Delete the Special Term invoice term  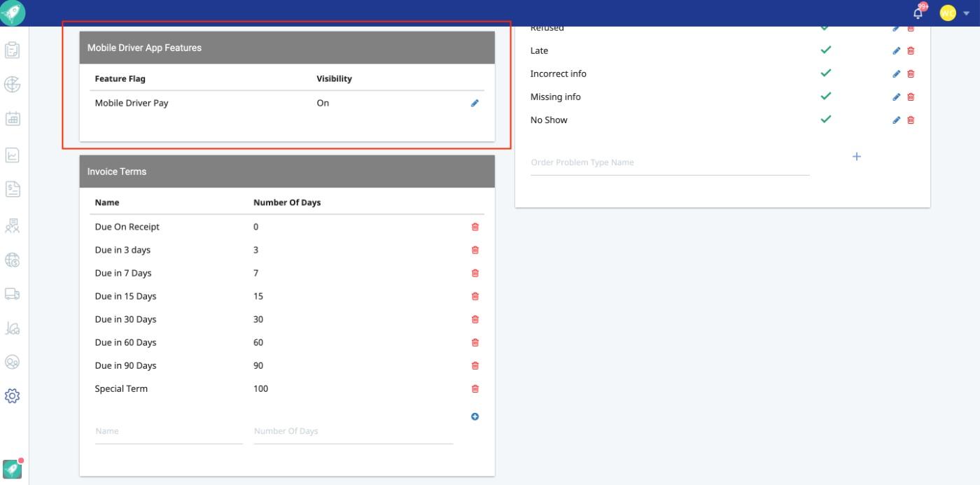click(475, 388)
